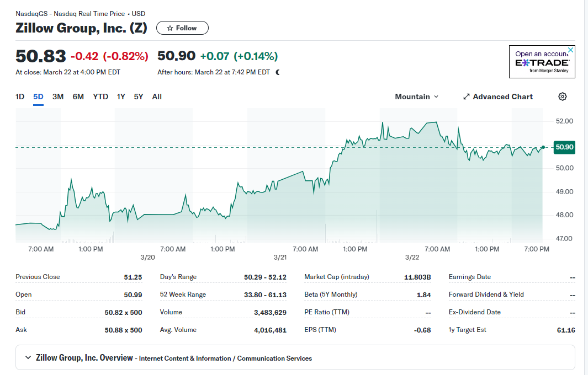Click the Forward Dividend & Yield label

point(486,294)
